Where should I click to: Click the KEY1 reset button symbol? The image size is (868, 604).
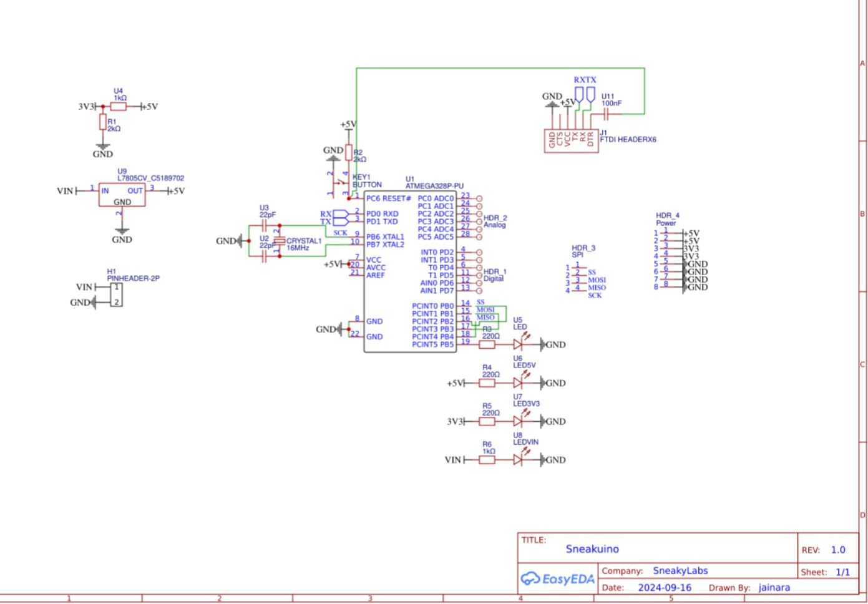click(339, 183)
